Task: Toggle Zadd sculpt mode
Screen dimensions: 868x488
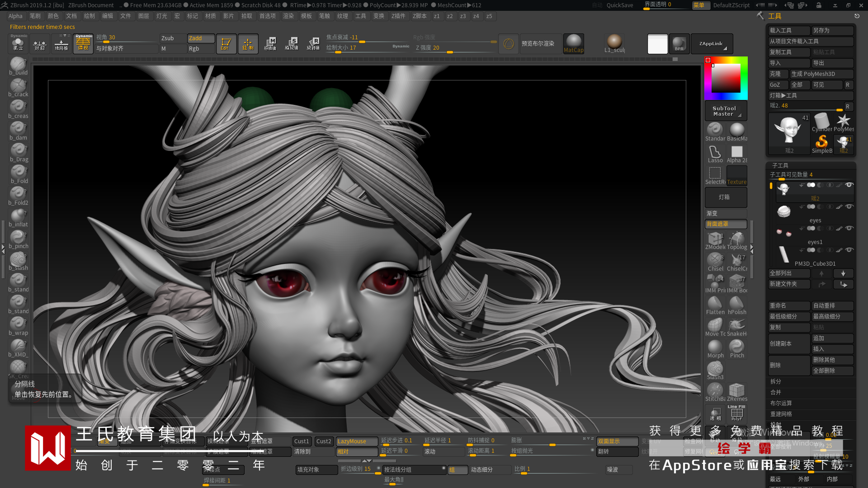Action: (x=201, y=38)
